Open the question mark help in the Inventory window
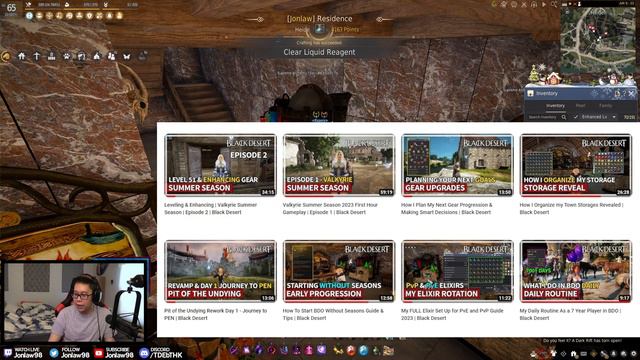This screenshot has height=360, width=640. [x=624, y=93]
